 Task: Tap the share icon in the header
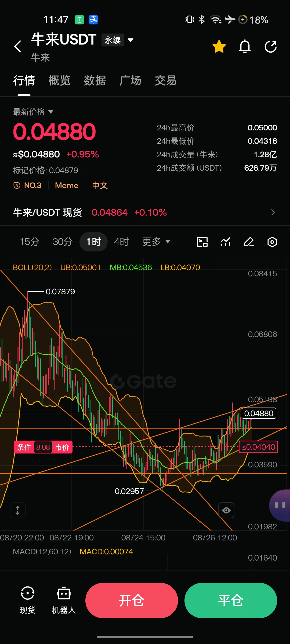[271, 47]
